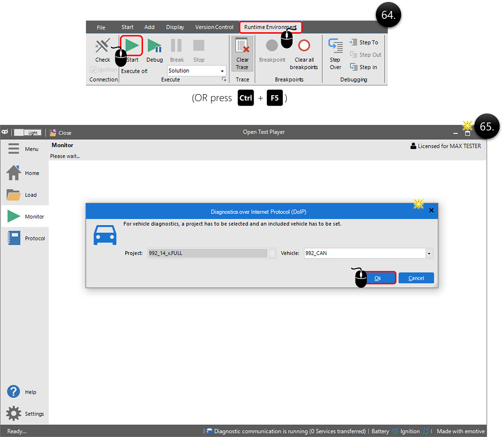504x437 pixels.
Task: Click the Debug play icon
Action: (154, 46)
